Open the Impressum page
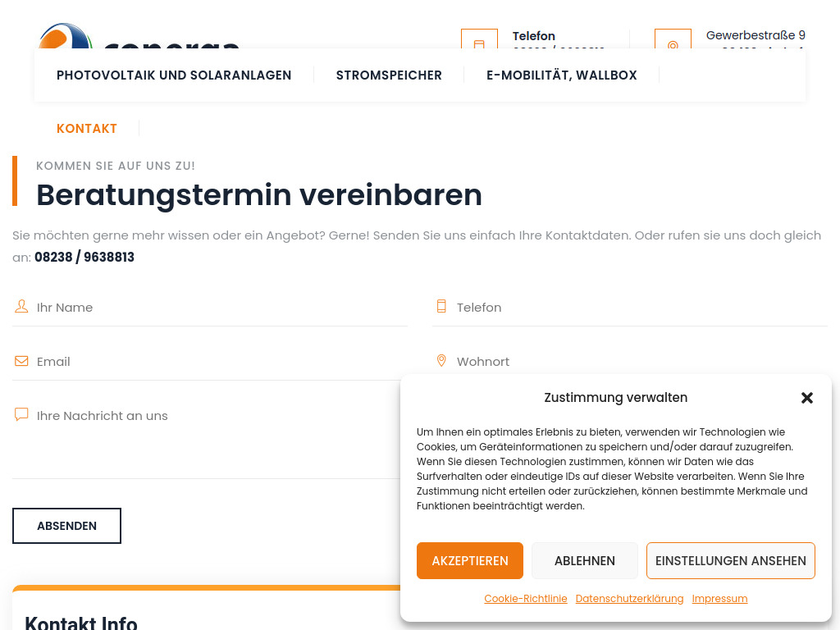840x630 pixels. [719, 598]
